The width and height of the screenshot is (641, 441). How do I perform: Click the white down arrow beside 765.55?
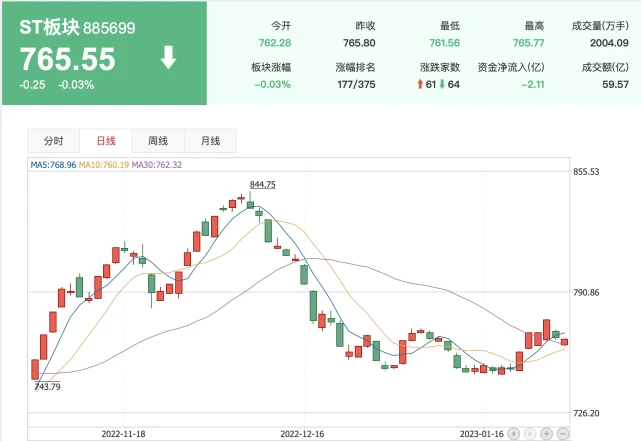click(x=168, y=59)
